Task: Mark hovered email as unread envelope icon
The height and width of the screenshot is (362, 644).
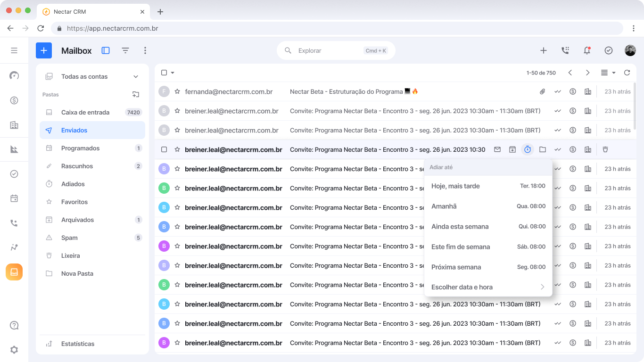Action: pos(497,149)
